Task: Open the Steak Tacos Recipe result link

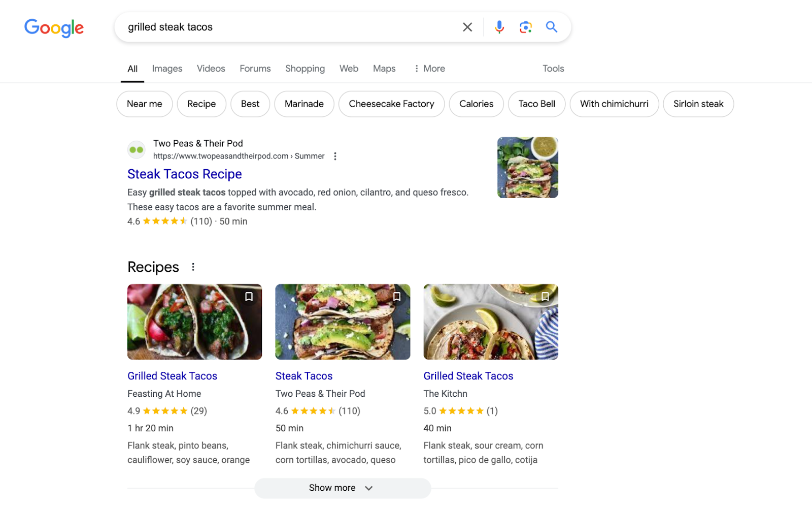Action: [x=185, y=174]
